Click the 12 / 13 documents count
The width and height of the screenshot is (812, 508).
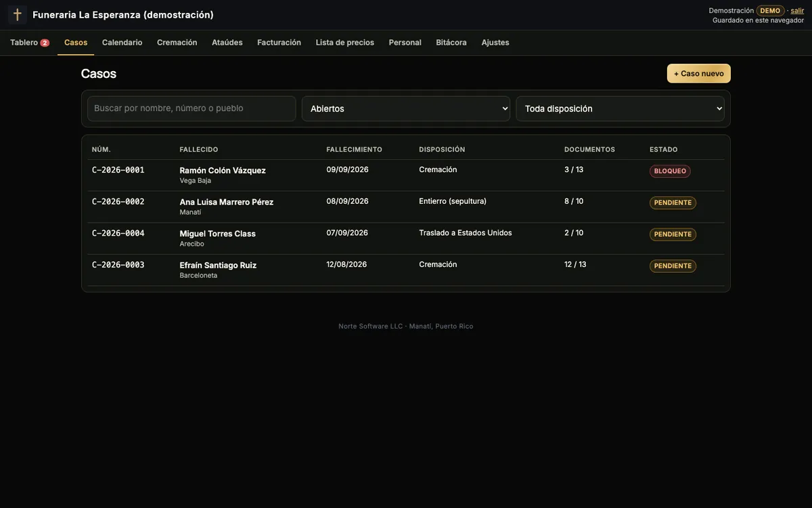pyautogui.click(x=575, y=264)
